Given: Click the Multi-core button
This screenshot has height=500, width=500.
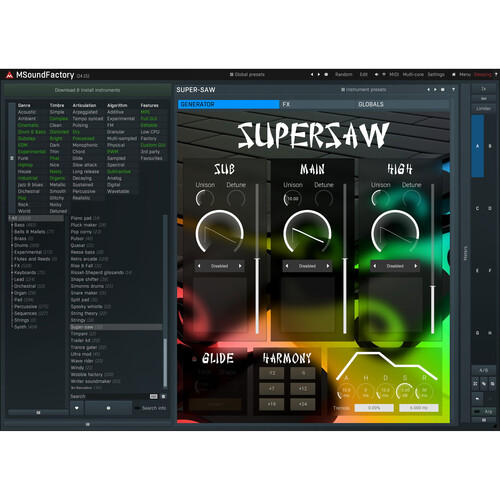Looking at the screenshot, I should pos(413,75).
